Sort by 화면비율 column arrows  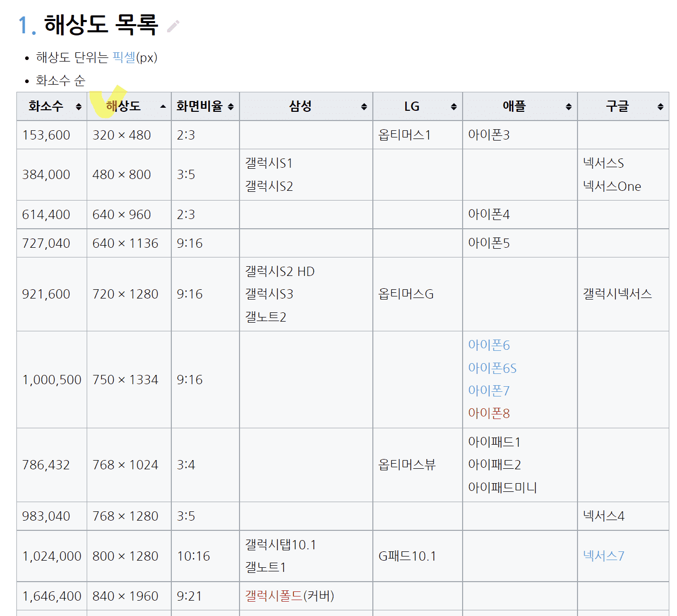pyautogui.click(x=231, y=107)
